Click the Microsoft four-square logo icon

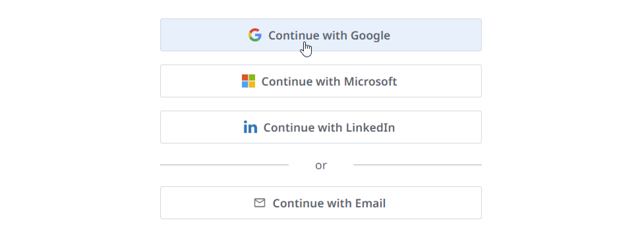pyautogui.click(x=248, y=81)
